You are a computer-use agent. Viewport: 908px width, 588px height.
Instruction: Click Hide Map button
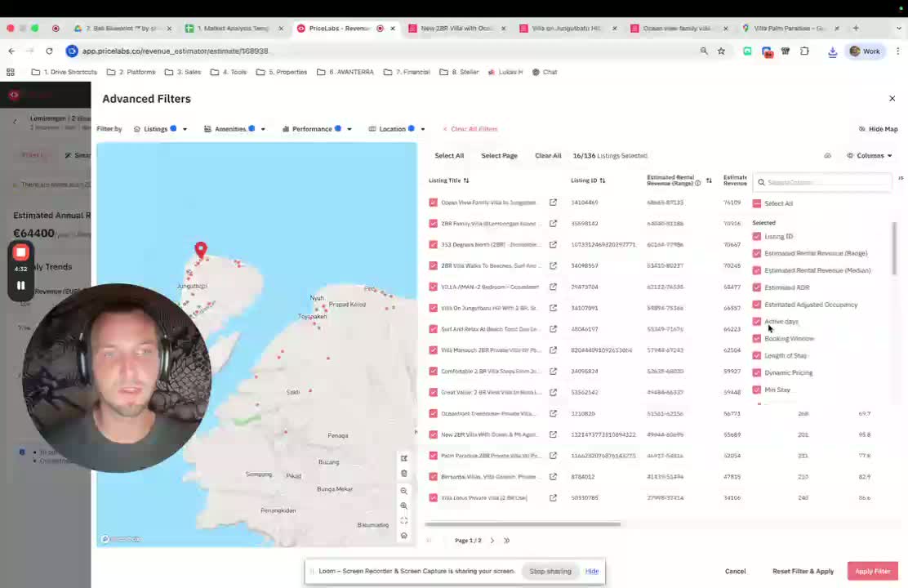(879, 129)
